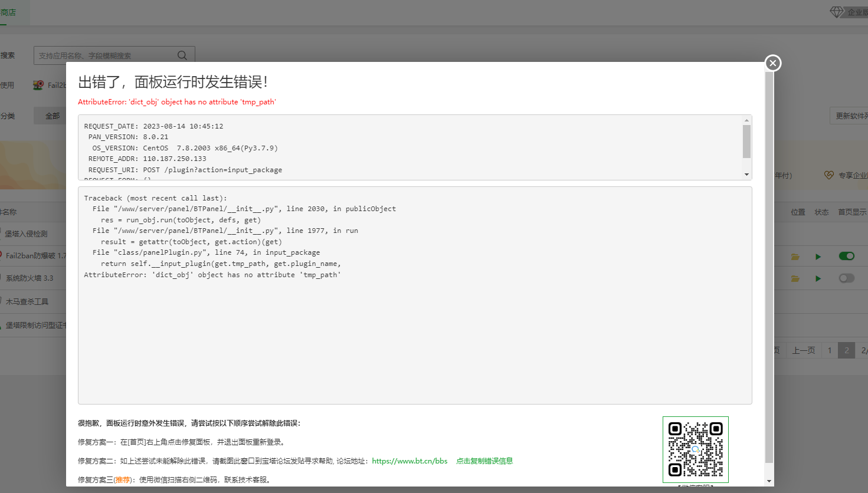
Task: Click the Traceback first line
Action: (x=155, y=198)
